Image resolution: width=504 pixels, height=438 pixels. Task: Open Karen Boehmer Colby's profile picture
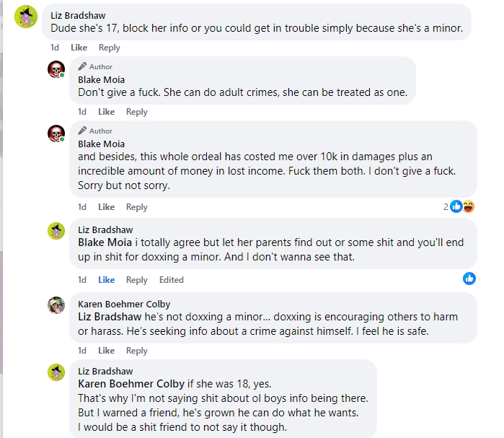click(56, 305)
